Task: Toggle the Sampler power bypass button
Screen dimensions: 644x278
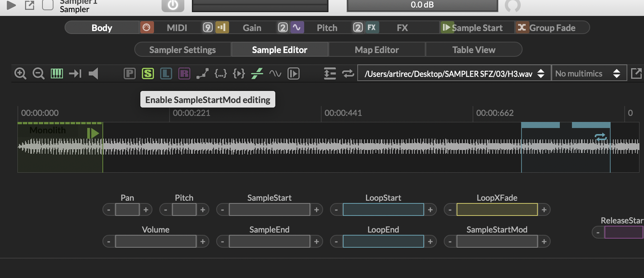Action: pyautogui.click(x=173, y=5)
